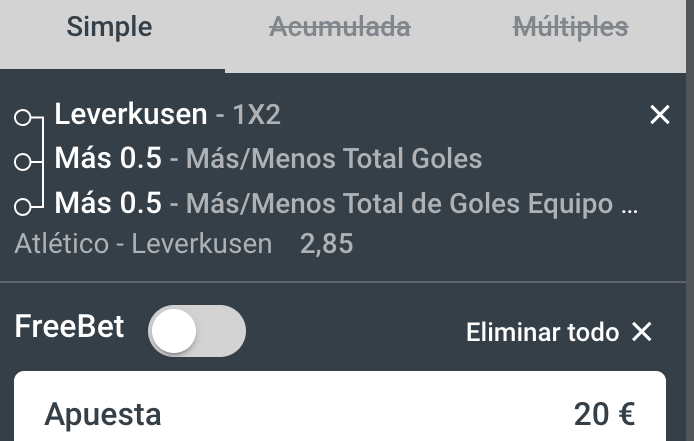Click the Apuesta label in stake box
This screenshot has height=441, width=694.
click(103, 415)
